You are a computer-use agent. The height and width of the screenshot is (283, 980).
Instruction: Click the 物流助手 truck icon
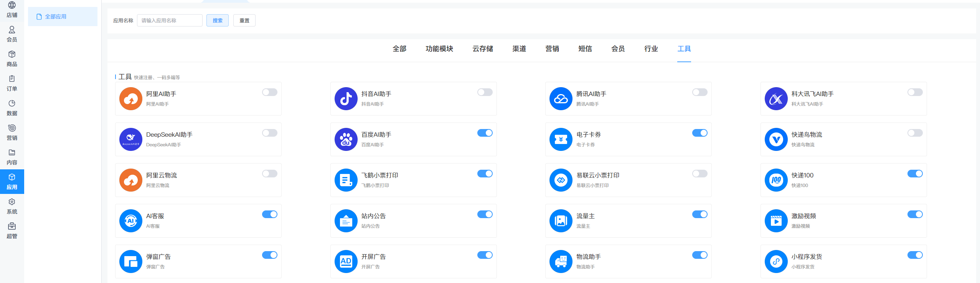[x=561, y=261]
